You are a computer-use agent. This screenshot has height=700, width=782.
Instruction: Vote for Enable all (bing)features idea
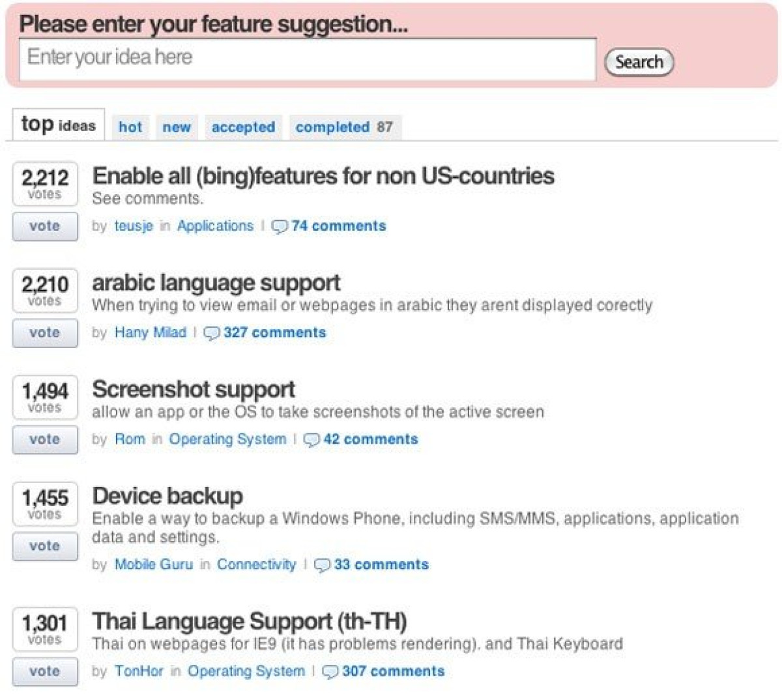coord(45,226)
